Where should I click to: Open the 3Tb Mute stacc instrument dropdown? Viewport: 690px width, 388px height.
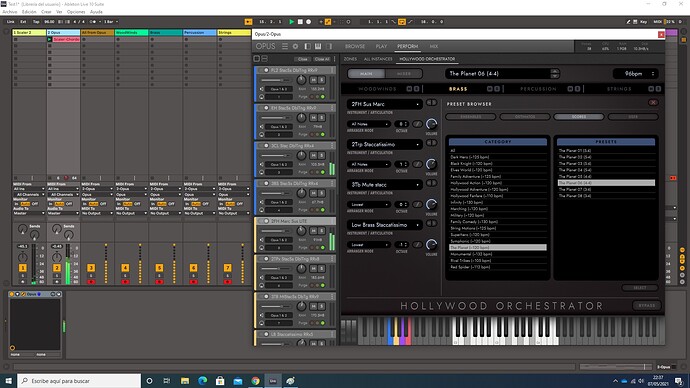click(385, 185)
